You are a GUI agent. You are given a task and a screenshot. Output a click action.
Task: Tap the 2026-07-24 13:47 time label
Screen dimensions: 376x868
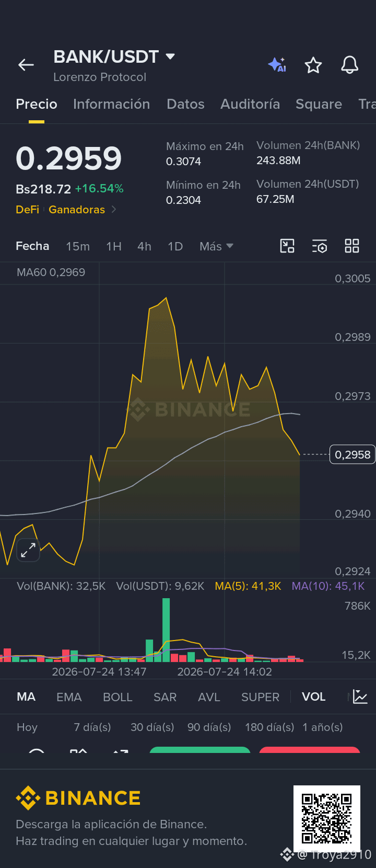[99, 672]
